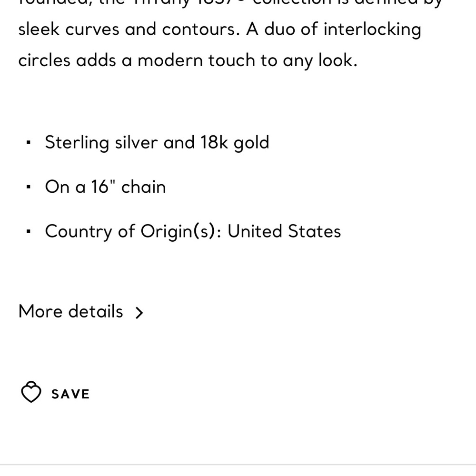
Task: Click the word interlocking in the description
Action: tap(372, 30)
